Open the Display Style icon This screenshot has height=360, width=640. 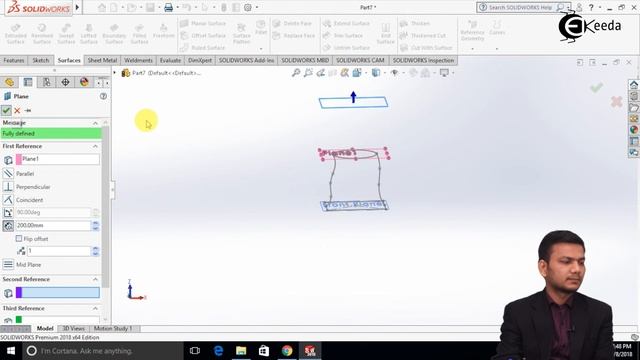(x=376, y=73)
